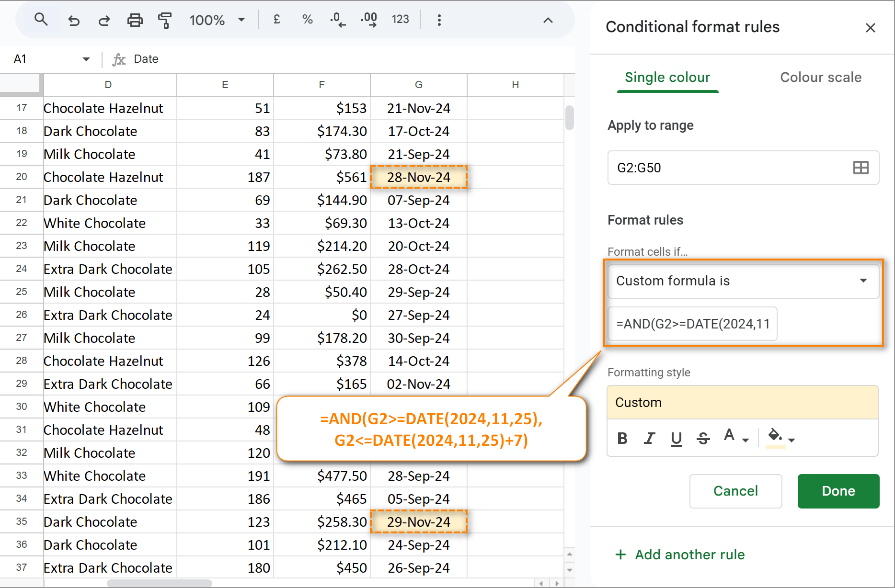Open the search menus magnifier icon
The image size is (895, 588).
pos(41,20)
